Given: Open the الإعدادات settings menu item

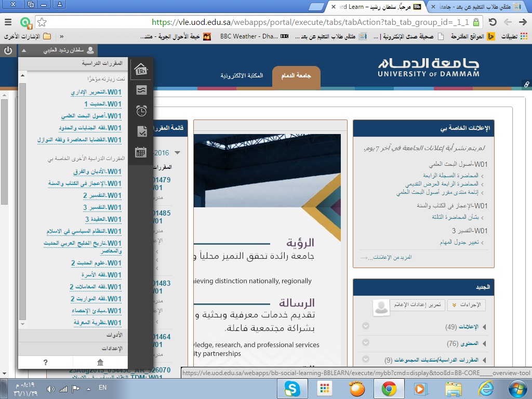Looking at the screenshot, I should coord(112,348).
